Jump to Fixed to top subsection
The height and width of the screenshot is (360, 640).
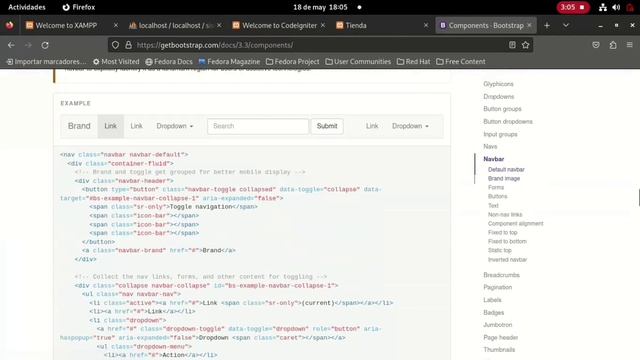click(502, 232)
